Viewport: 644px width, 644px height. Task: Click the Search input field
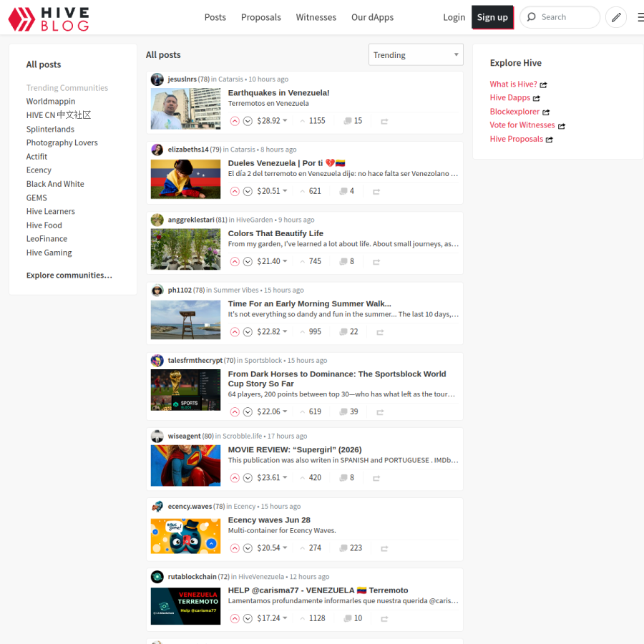click(560, 17)
